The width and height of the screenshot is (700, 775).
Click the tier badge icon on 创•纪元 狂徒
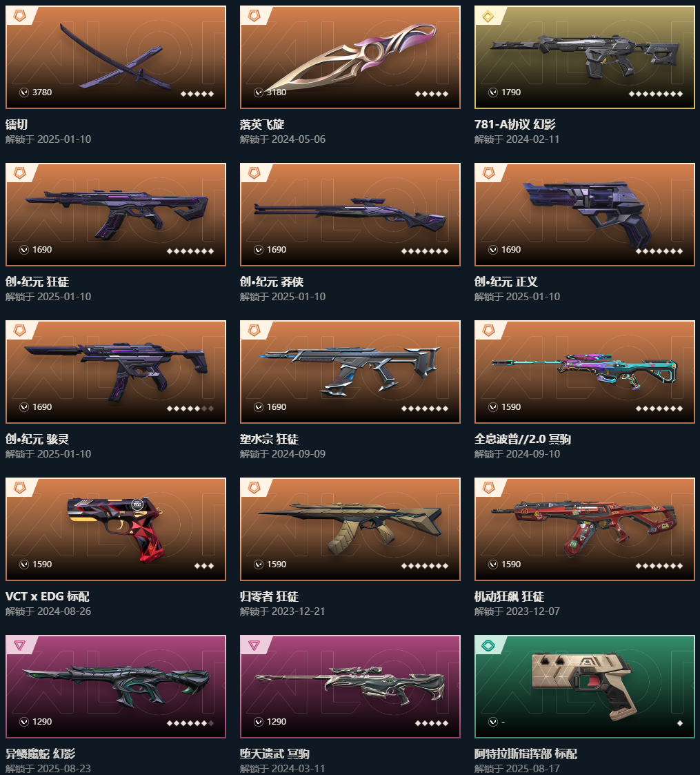click(x=19, y=173)
